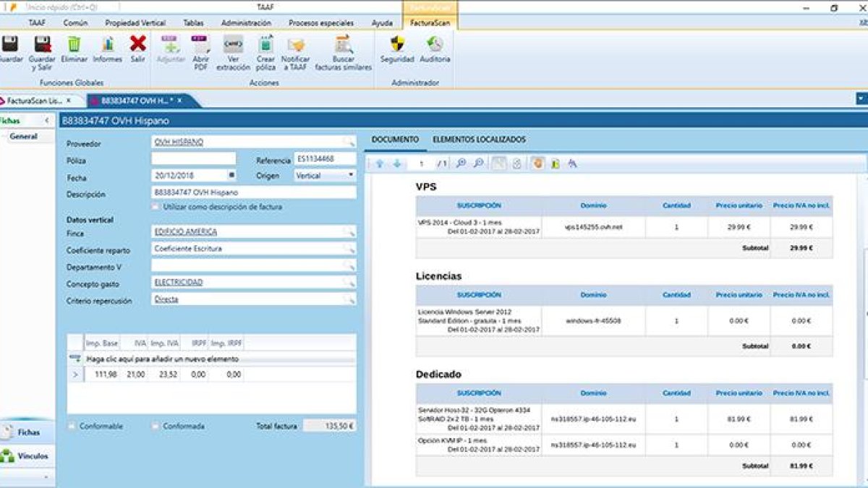Open Informes from the ribbon
The image size is (868, 488).
tap(107, 46)
